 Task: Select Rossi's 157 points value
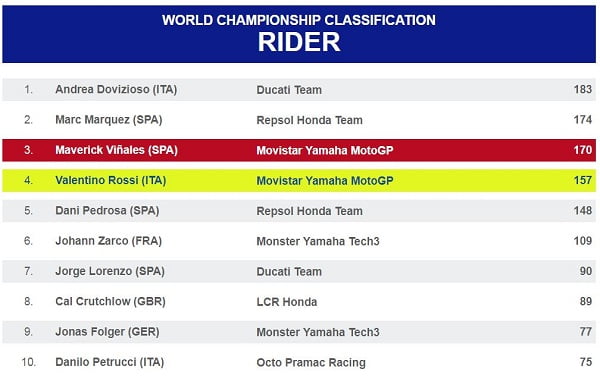point(582,180)
